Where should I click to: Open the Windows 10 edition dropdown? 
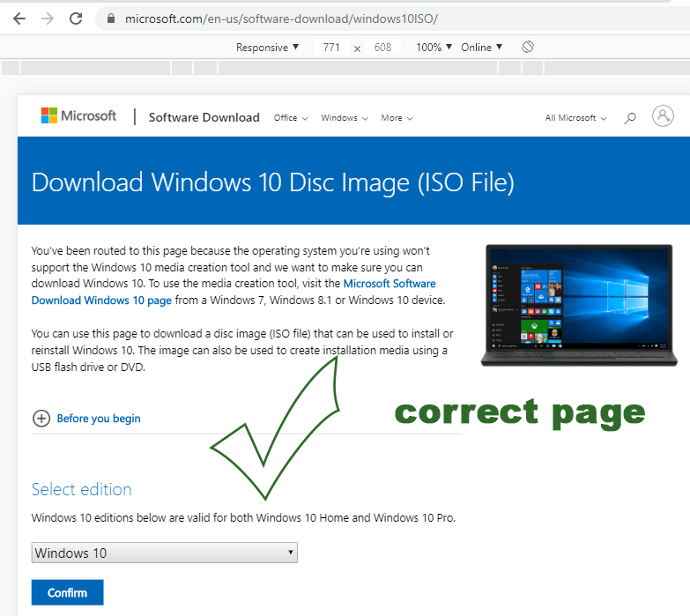[x=165, y=553]
